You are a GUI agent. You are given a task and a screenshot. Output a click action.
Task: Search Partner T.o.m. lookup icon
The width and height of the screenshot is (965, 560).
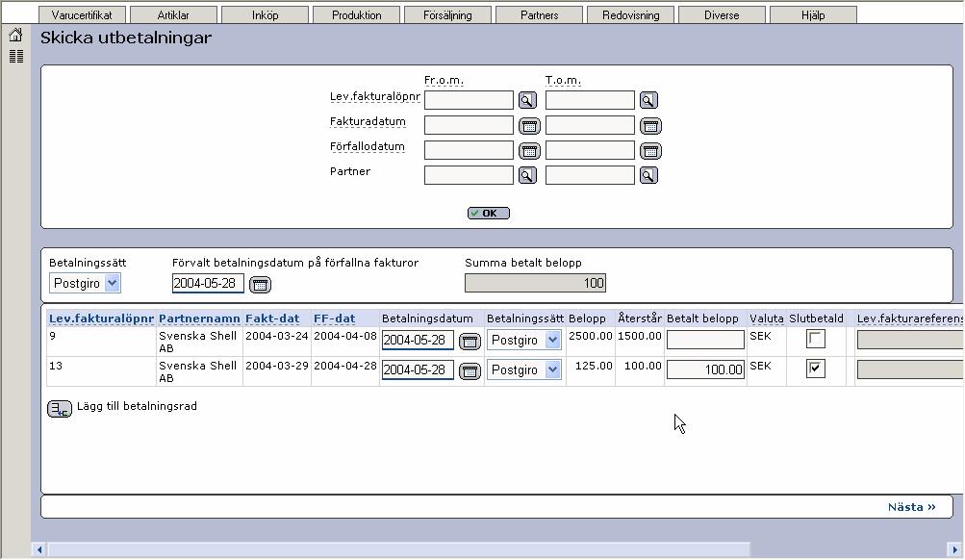[x=648, y=175]
